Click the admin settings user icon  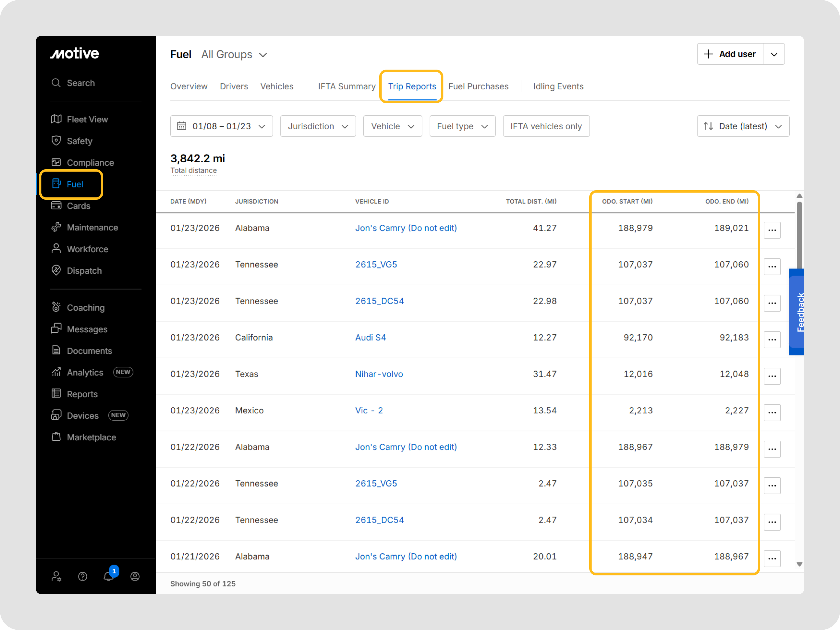pyautogui.click(x=56, y=577)
